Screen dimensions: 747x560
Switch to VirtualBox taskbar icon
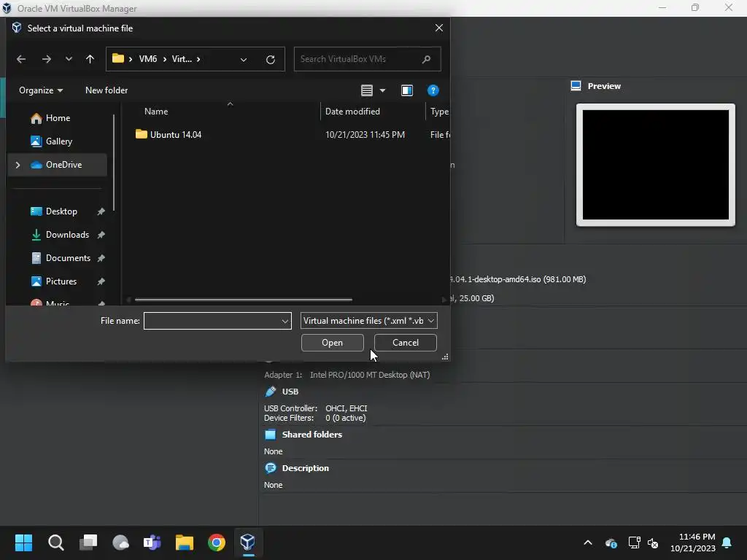[248, 542]
